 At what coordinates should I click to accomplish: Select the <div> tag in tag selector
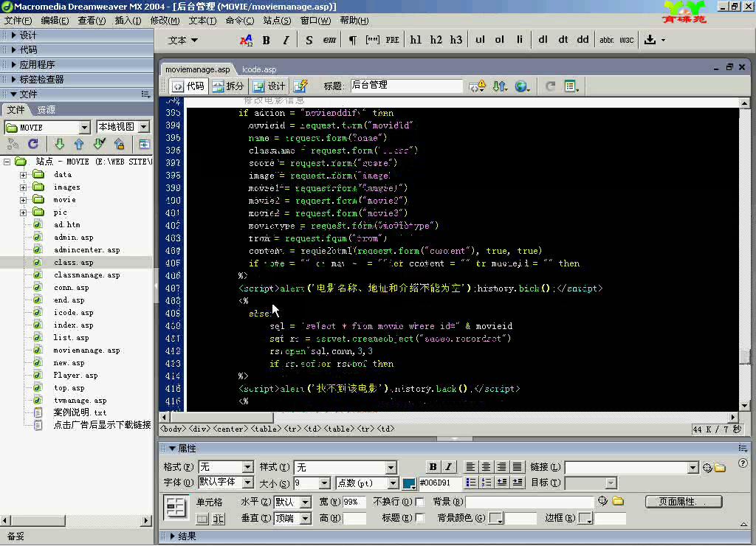pos(199,429)
